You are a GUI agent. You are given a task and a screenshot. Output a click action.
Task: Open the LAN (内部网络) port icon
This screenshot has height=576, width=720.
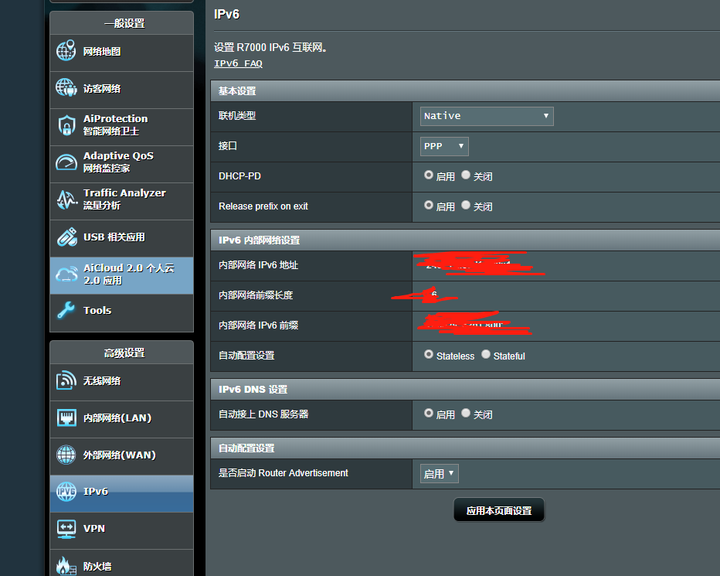click(x=66, y=418)
